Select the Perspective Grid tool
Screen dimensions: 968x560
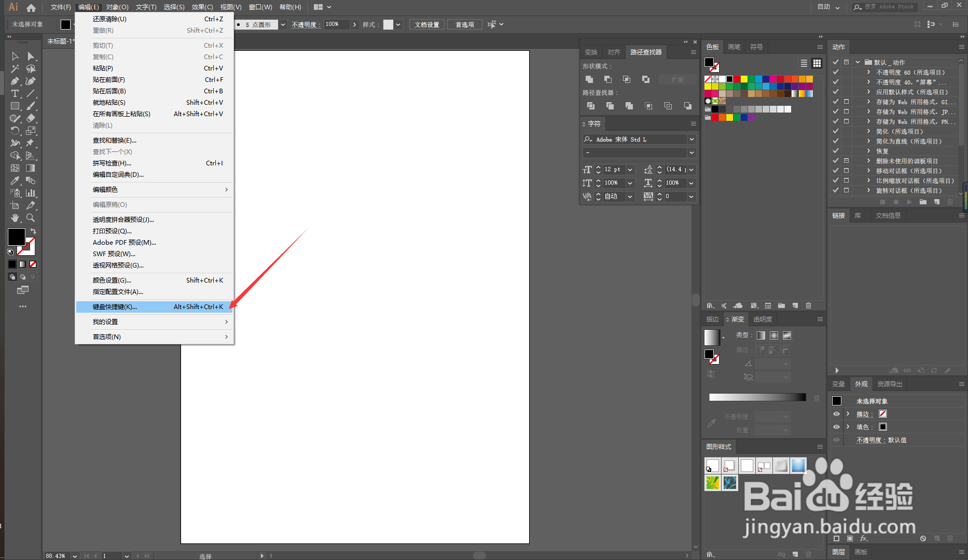[x=31, y=156]
